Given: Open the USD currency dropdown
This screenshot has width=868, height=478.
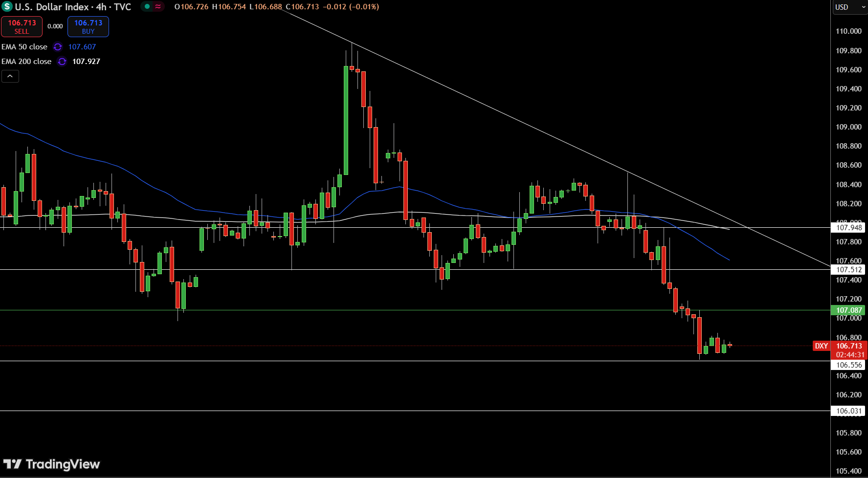Looking at the screenshot, I should pos(849,7).
